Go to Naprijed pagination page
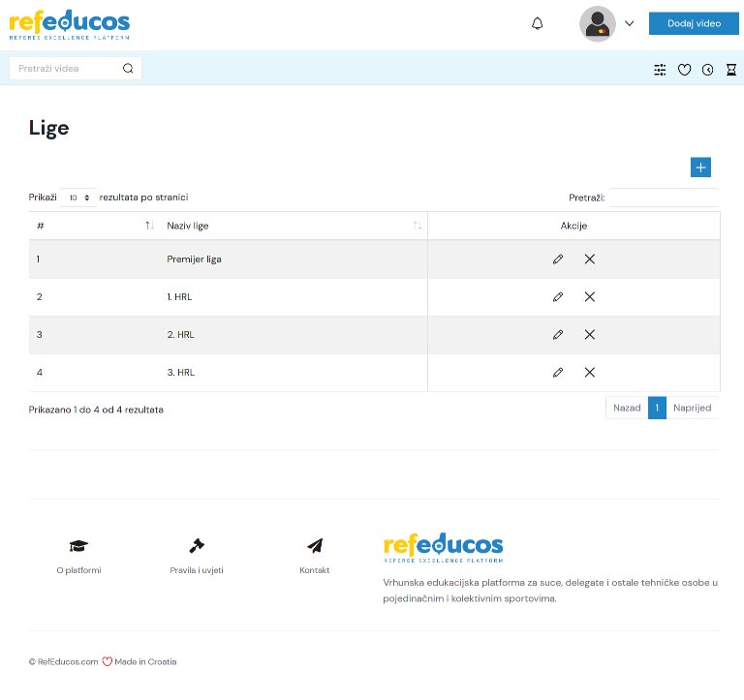The height and width of the screenshot is (700, 744). pos(693,408)
